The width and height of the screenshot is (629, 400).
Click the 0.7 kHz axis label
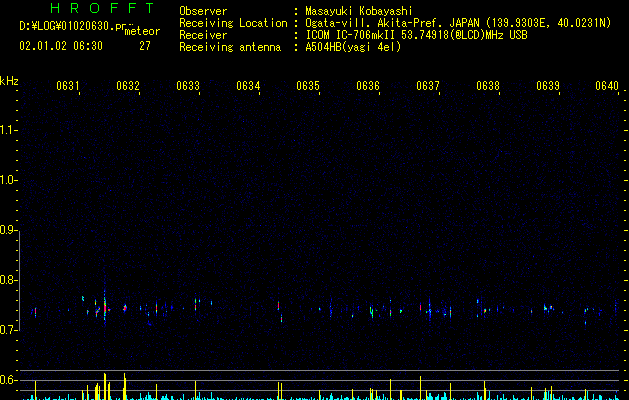coord(9,330)
